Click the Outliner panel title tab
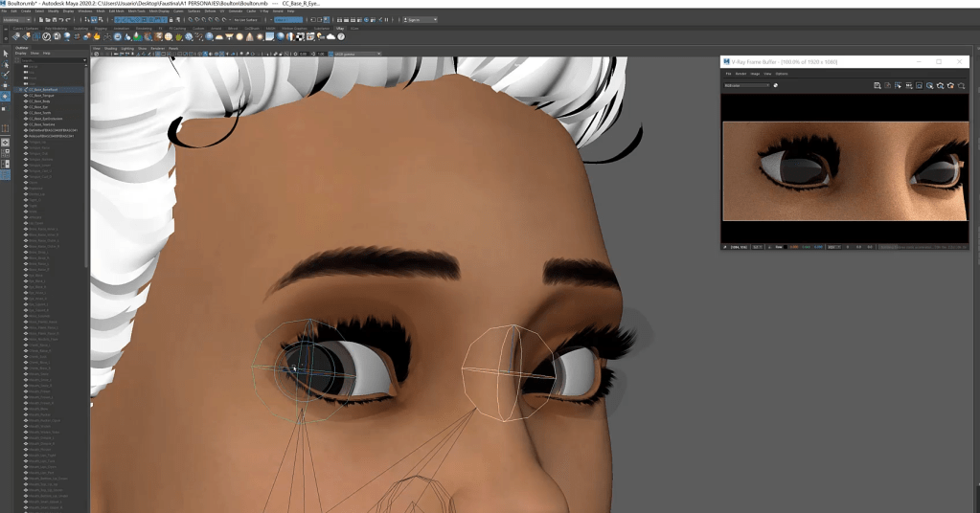980x513 pixels. 22,48
